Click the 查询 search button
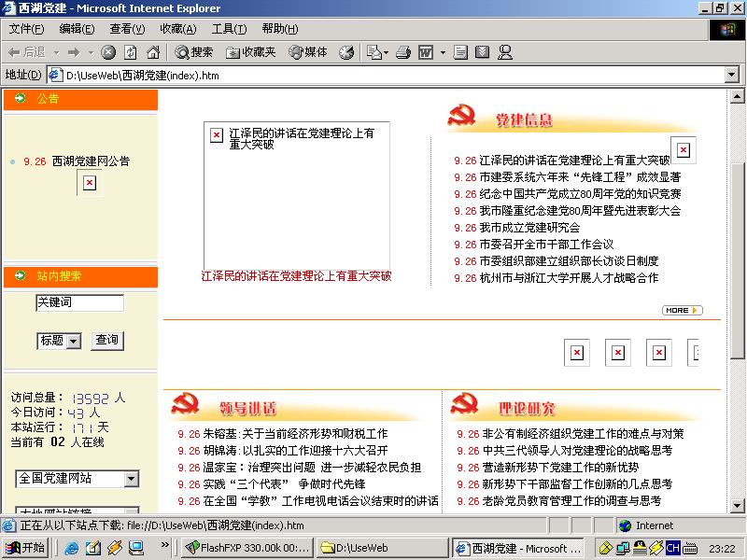Image resolution: width=747 pixels, height=560 pixels. click(x=107, y=341)
